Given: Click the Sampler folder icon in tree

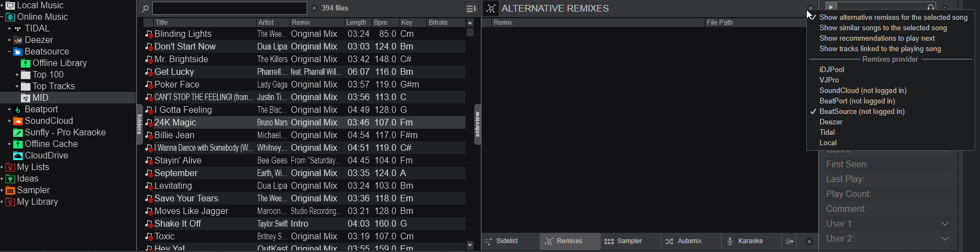Looking at the screenshot, I should 10,190.
